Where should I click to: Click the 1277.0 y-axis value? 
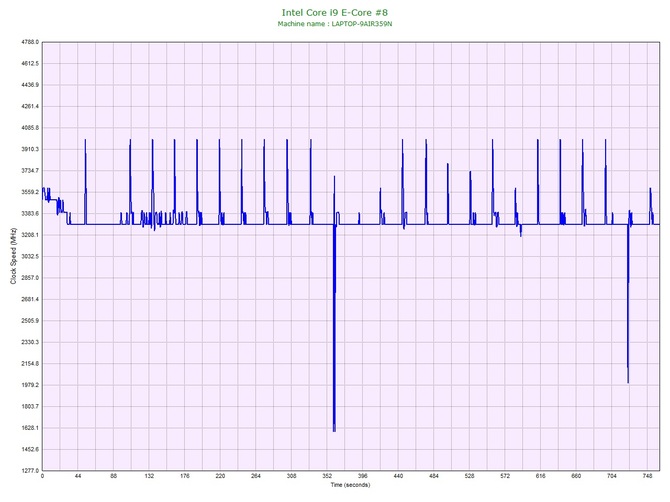(30, 471)
